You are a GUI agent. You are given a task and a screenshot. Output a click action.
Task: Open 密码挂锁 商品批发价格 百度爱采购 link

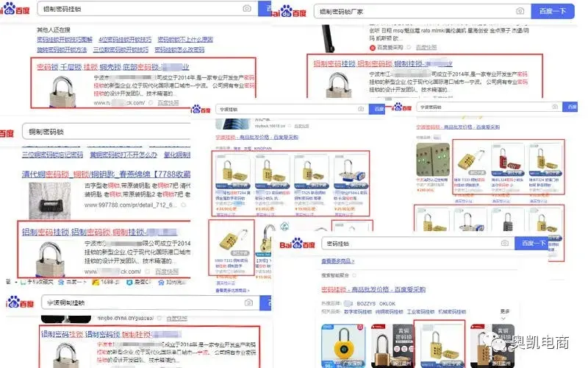pos(373,289)
